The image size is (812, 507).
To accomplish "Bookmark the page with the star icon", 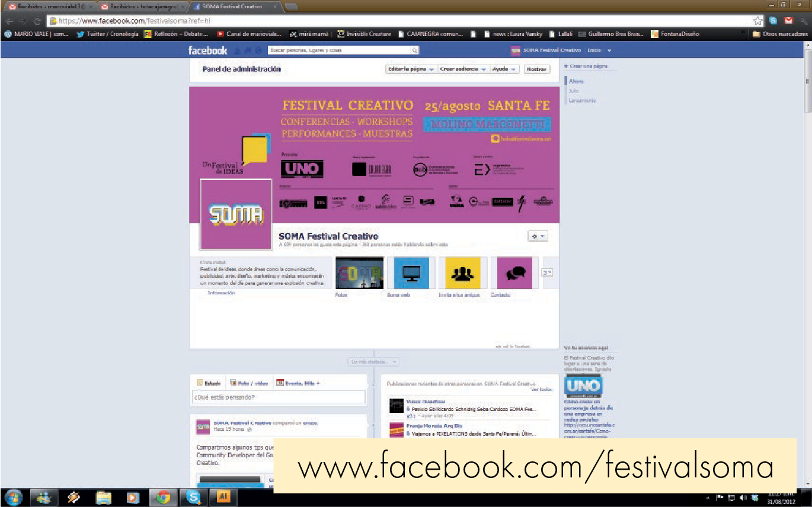I will pos(758,21).
